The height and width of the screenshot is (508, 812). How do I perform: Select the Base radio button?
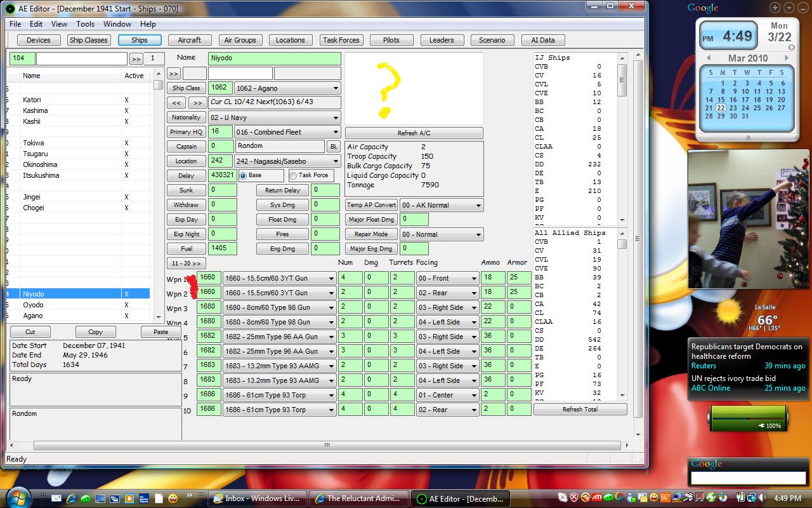(x=243, y=175)
